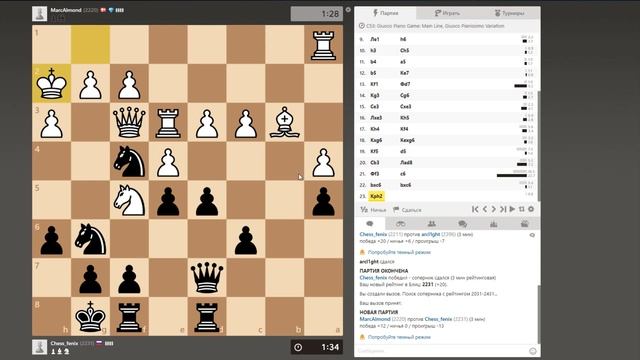Screen dimensions: 640x360
Task: Click the MarcAlmond username above the board
Action: [66, 10]
